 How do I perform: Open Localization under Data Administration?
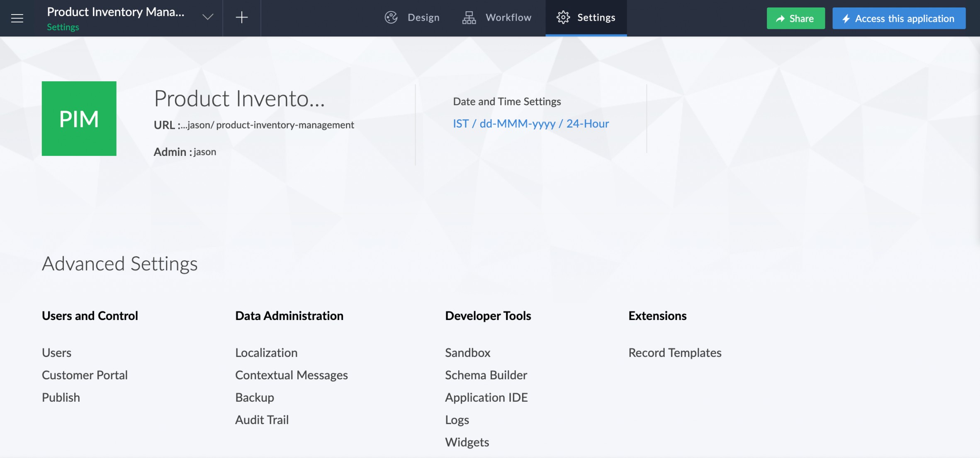click(x=266, y=353)
